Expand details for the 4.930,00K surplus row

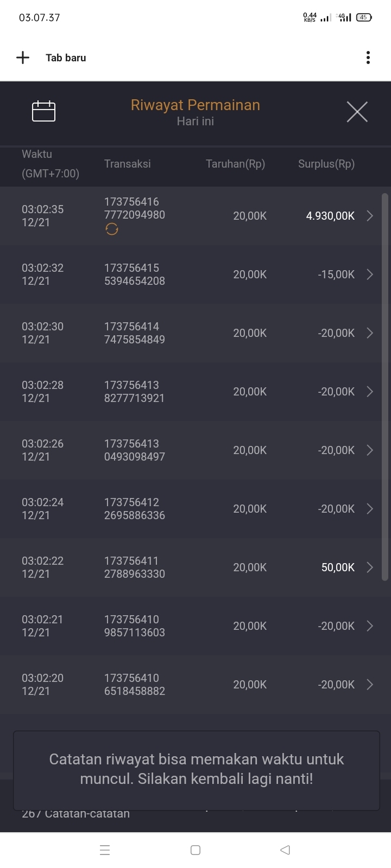point(370,216)
